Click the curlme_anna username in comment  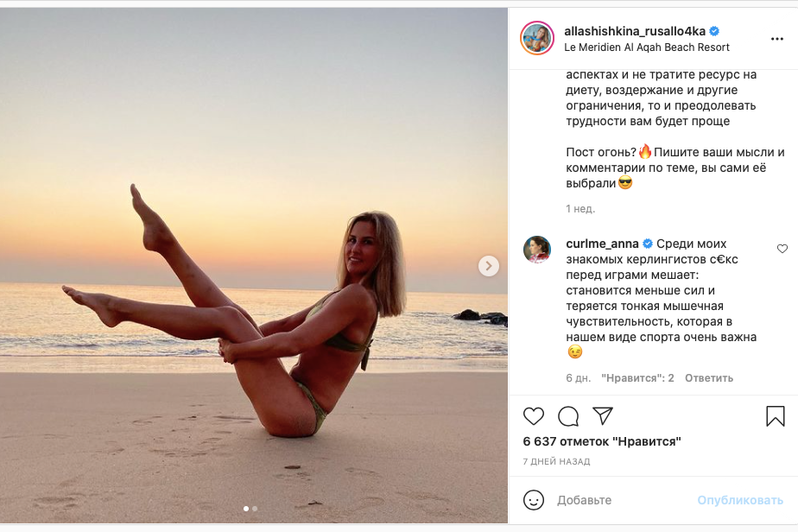[x=602, y=244]
